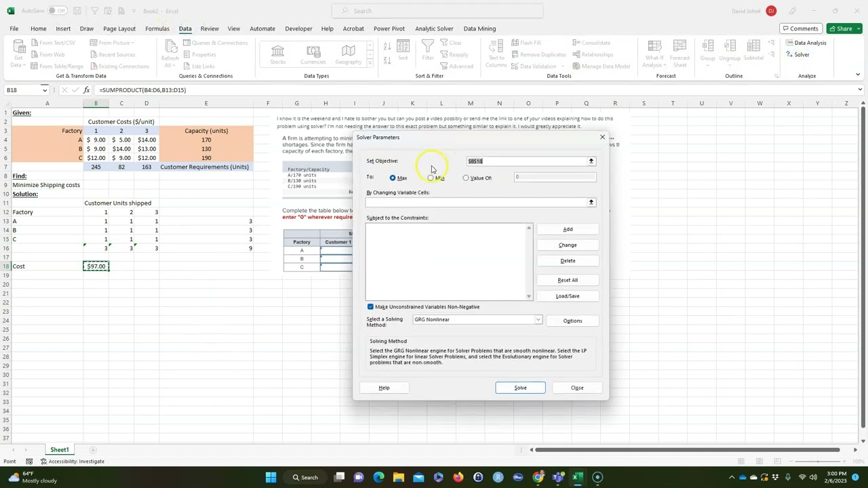Click in the Set Objective input field
868x488 pixels.
[527, 161]
